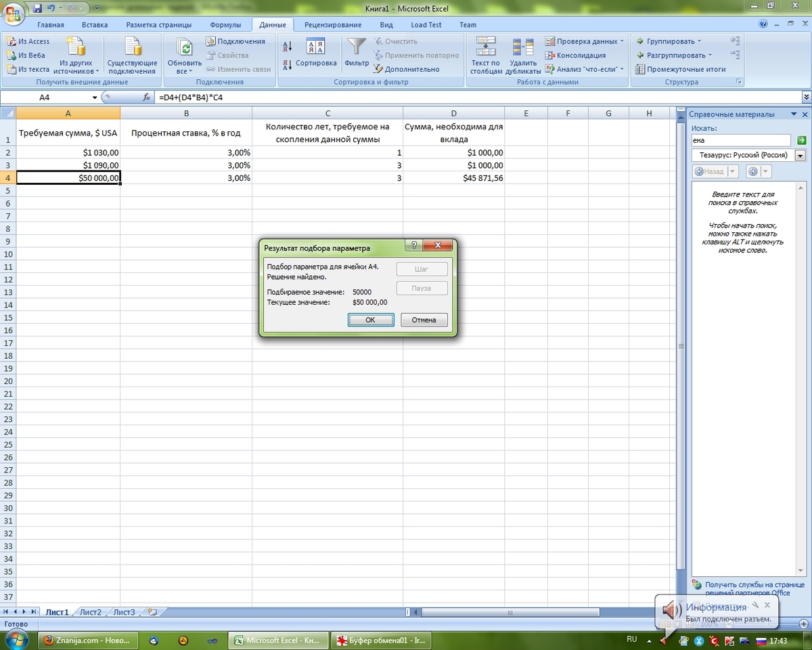This screenshot has width=812, height=650.
Task: Click help button in Результат подбора параметра dialog
Action: 413,246
